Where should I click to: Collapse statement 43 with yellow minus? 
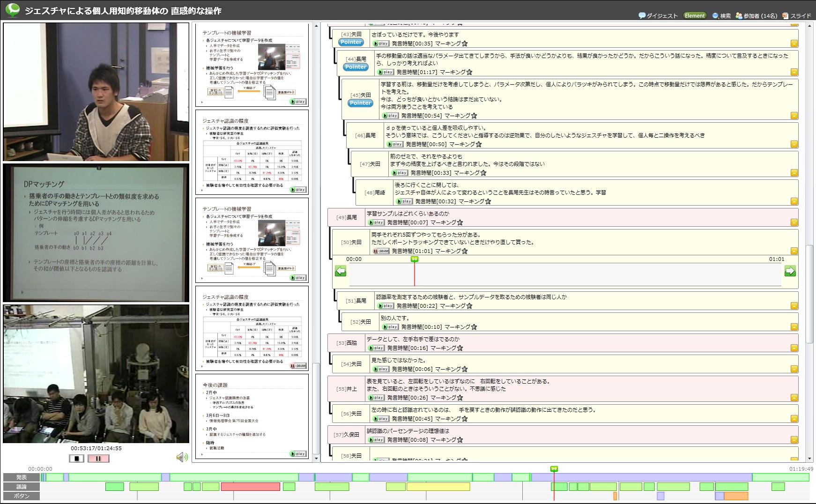click(x=794, y=44)
